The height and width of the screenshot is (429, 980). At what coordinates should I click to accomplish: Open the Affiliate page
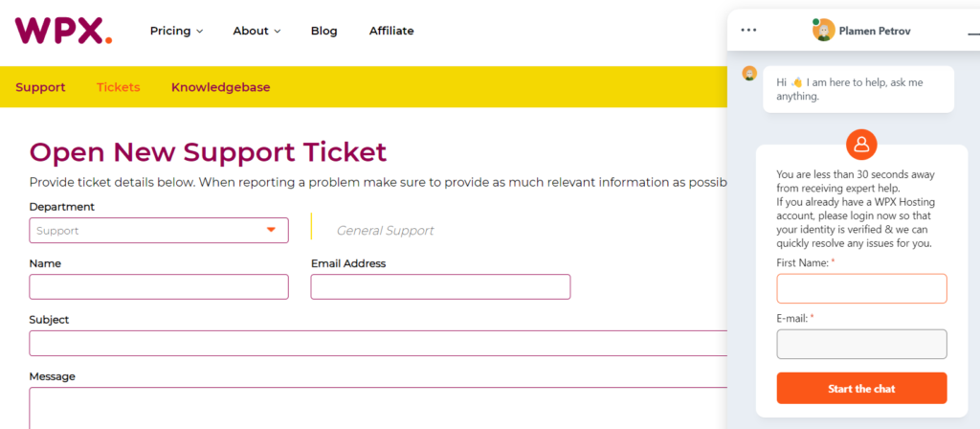point(391,31)
